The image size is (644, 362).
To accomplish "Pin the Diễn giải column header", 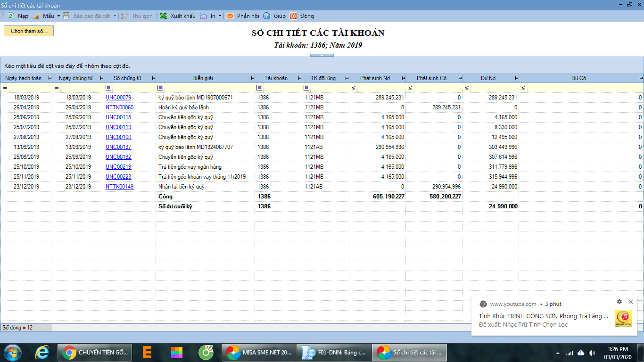I will (252, 78).
